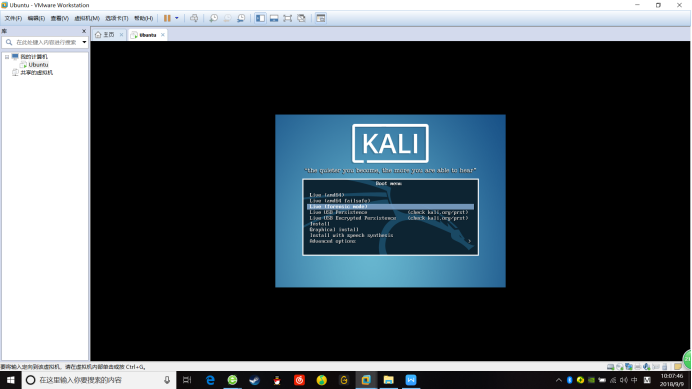
Task: Click the volume speaker tray icon
Action: (623, 380)
